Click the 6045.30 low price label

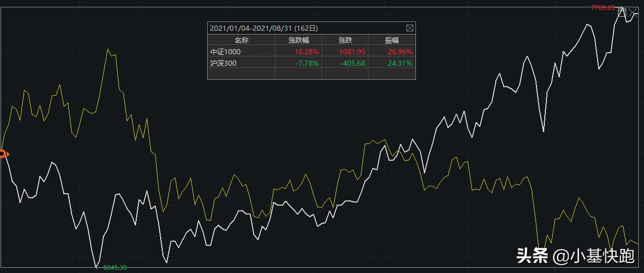(x=115, y=268)
